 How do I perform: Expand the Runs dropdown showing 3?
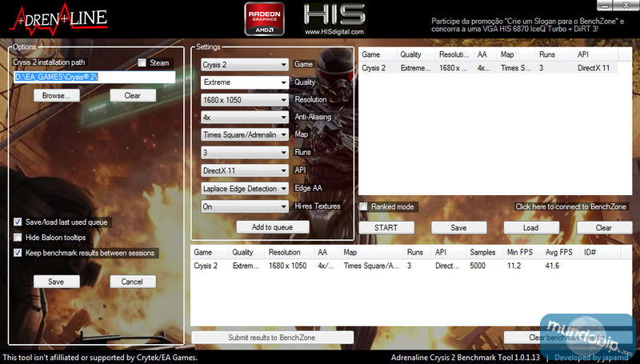click(245, 153)
